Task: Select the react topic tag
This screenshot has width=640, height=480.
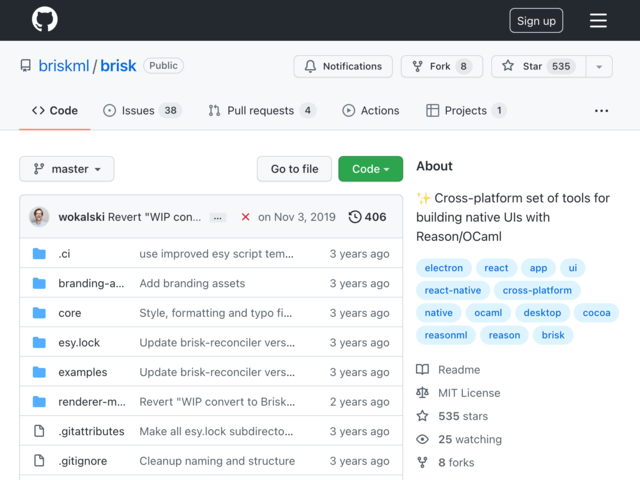Action: pos(496,268)
